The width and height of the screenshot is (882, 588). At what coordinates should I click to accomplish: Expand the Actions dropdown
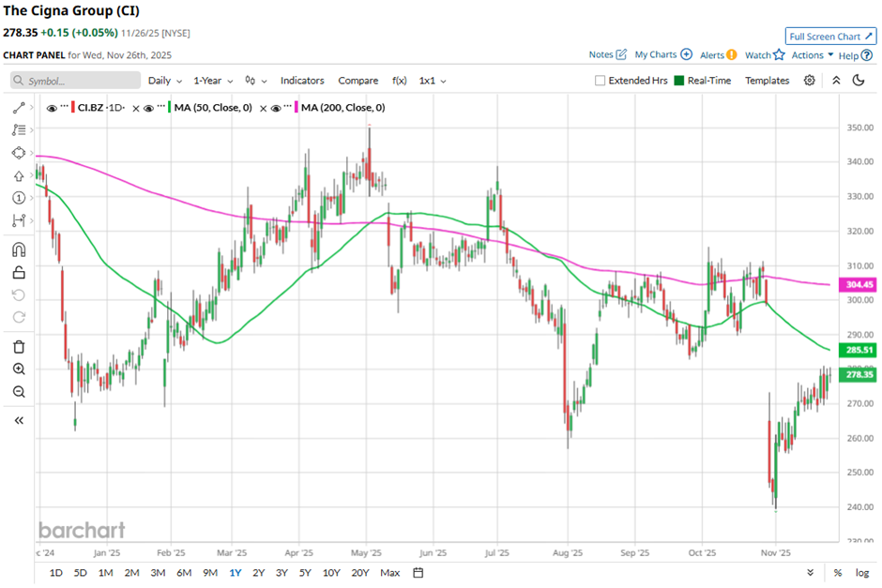[813, 54]
